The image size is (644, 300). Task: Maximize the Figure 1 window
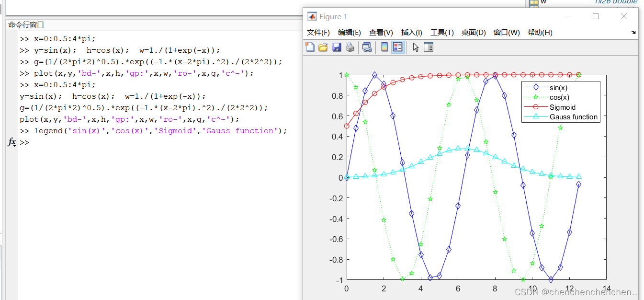(596, 16)
